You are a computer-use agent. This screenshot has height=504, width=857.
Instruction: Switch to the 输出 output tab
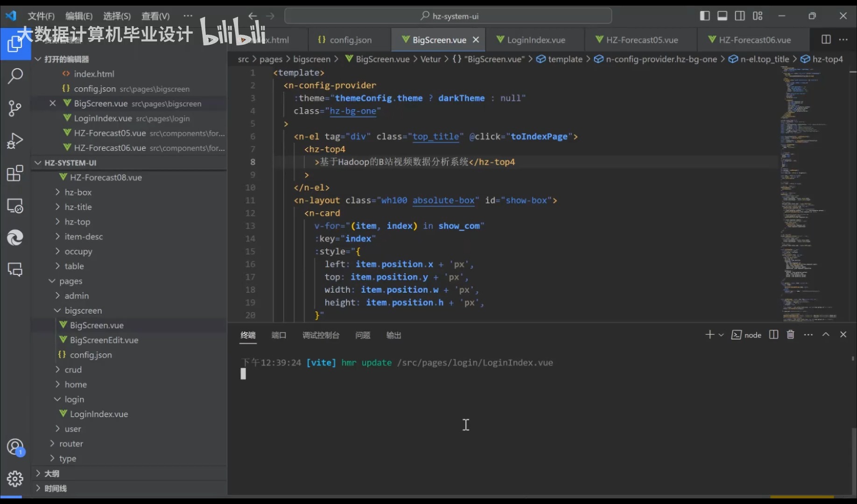393,335
